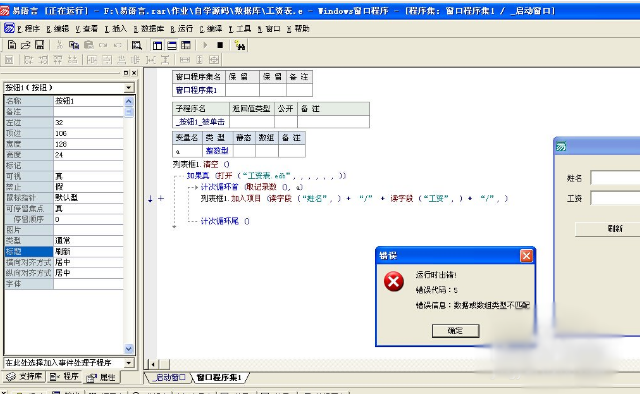Open the 编译 menu
This screenshot has width=640, height=394.
[x=211, y=29]
